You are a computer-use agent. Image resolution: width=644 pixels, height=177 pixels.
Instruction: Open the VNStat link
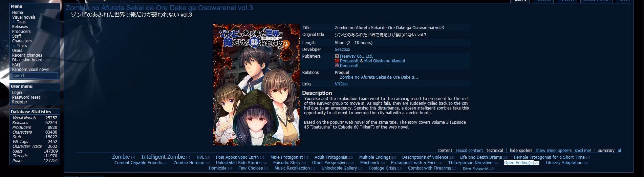341,84
